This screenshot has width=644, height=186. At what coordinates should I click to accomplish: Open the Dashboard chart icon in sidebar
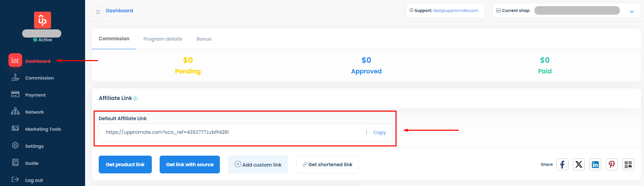[15, 60]
